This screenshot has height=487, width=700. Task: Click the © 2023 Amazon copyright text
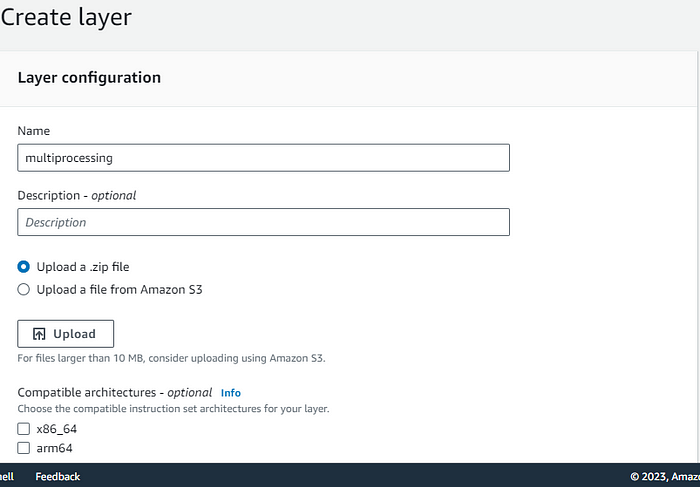[x=664, y=477]
